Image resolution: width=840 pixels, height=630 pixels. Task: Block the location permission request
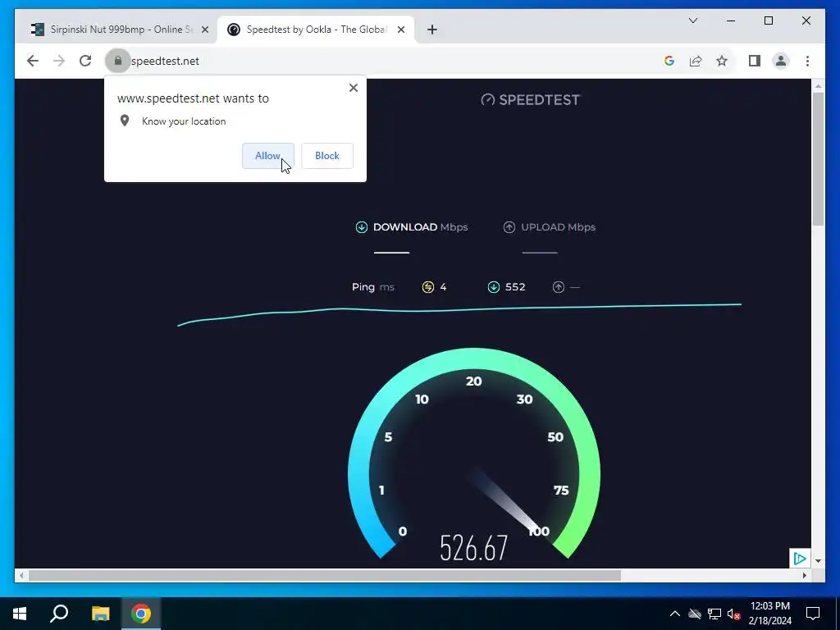point(326,156)
